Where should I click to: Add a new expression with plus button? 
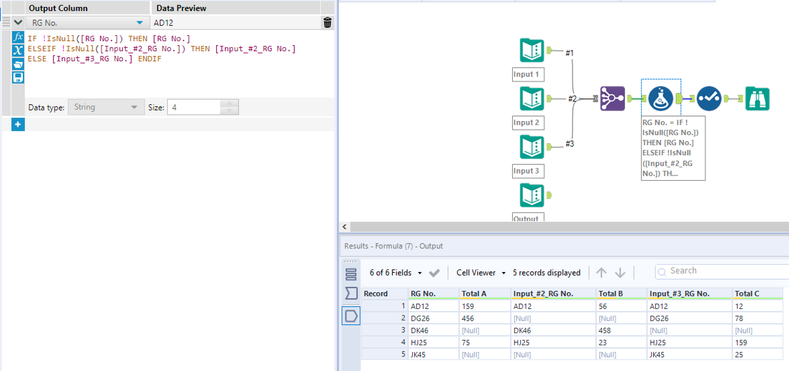pyautogui.click(x=18, y=124)
